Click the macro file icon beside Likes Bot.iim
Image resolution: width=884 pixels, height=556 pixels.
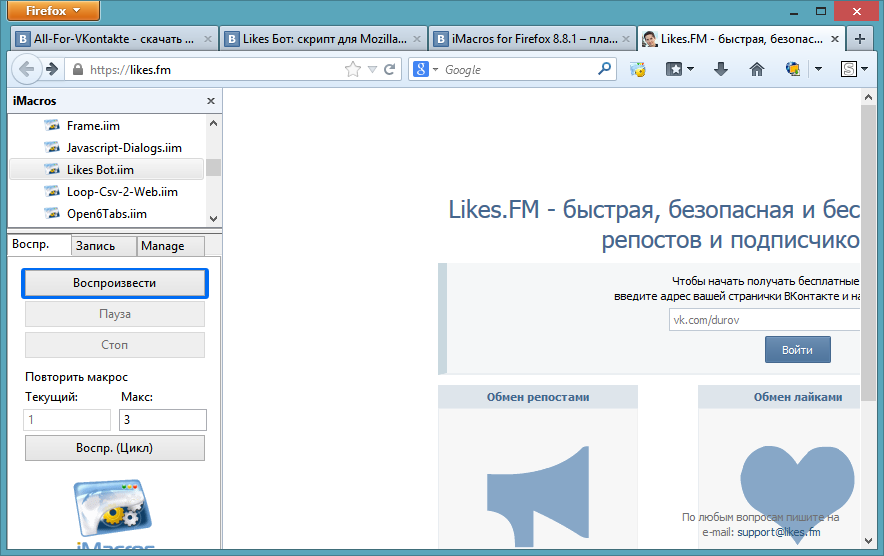click(52, 169)
